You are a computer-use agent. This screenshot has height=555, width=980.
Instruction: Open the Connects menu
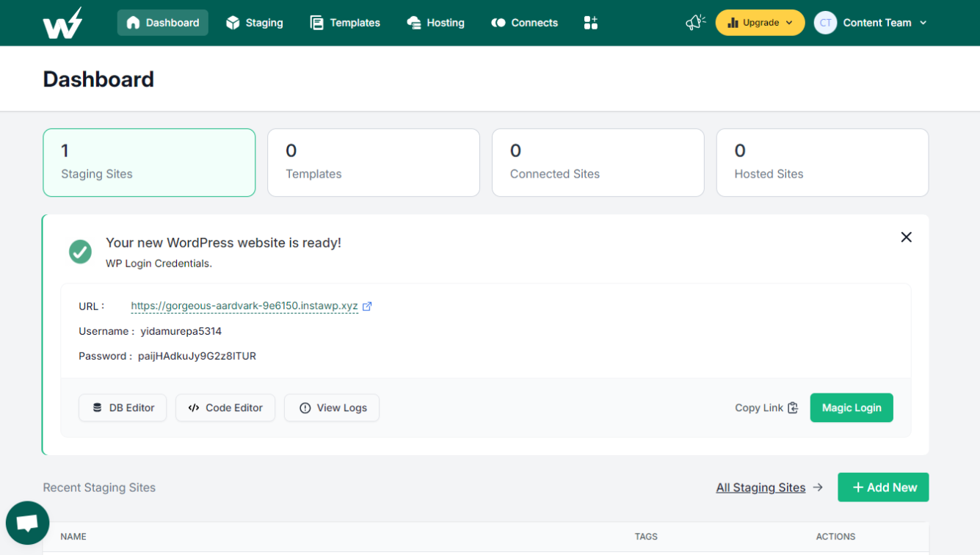[x=524, y=23]
